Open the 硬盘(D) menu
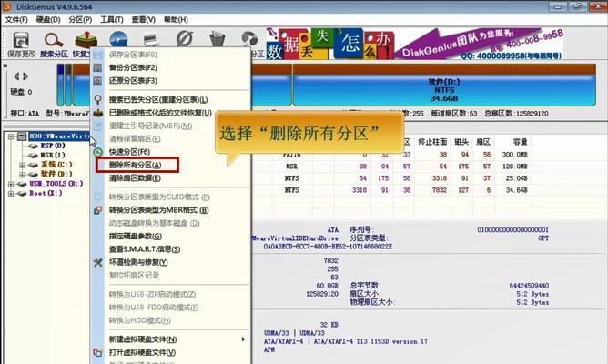This screenshot has height=364, width=608. [48, 19]
